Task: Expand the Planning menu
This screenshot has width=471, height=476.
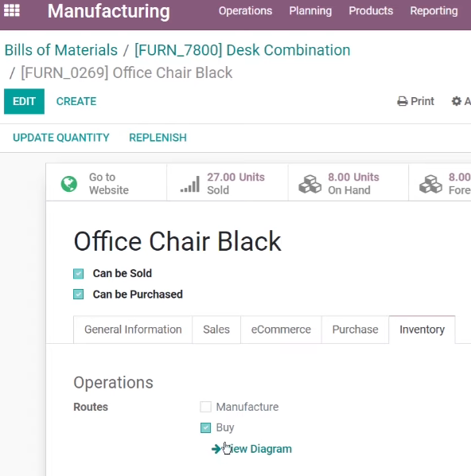Action: [x=310, y=11]
